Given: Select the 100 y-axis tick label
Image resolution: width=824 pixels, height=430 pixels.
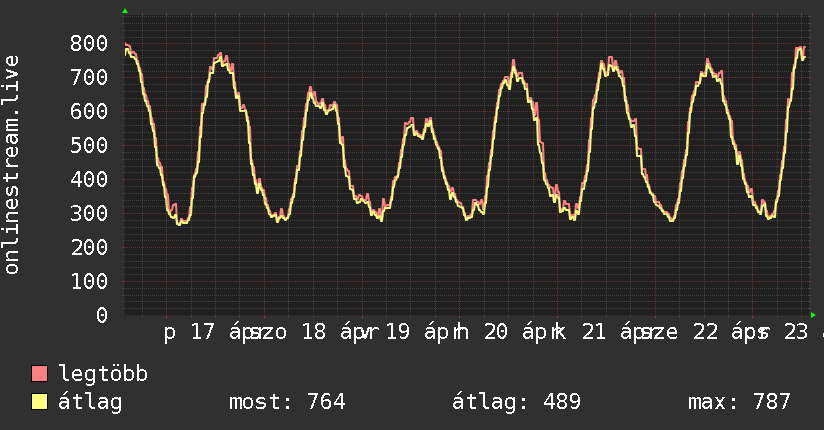Looking at the screenshot, I should click(90, 281).
